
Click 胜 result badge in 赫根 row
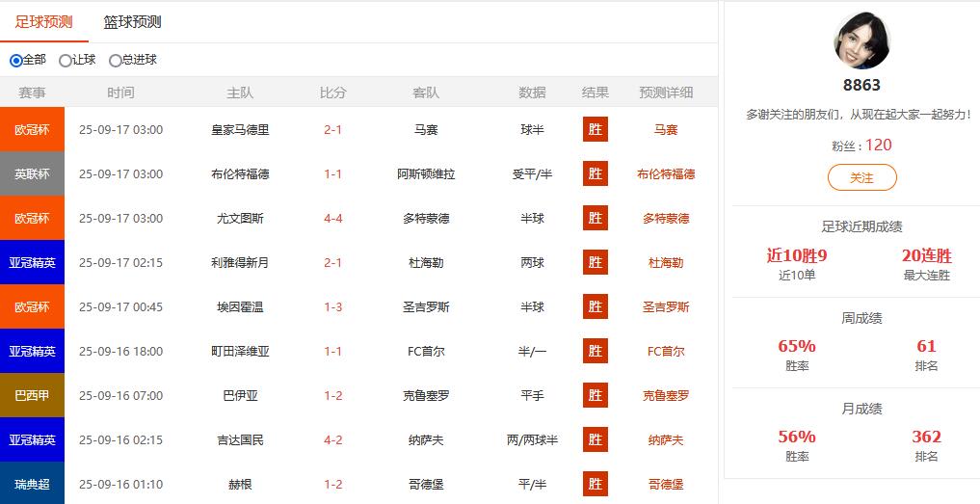click(595, 485)
